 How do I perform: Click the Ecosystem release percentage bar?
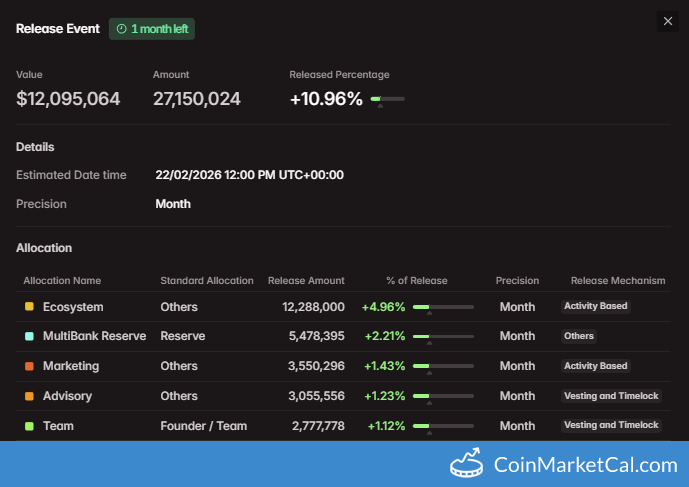(443, 307)
